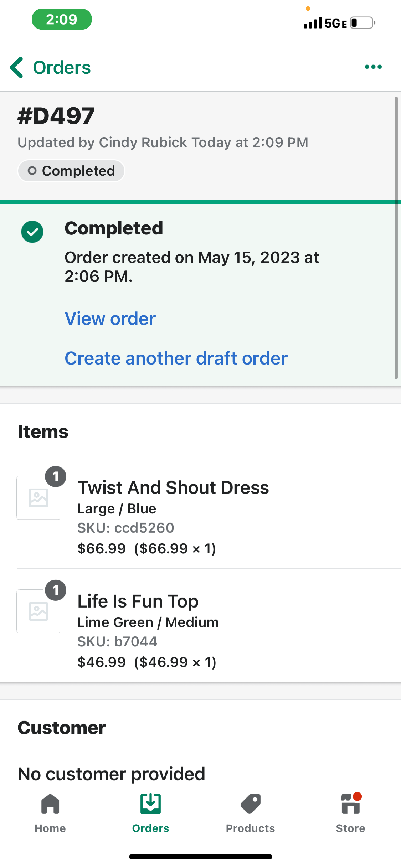Viewport: 401px width, 868px height.
Task: Tap the Orders back label
Action: [62, 68]
